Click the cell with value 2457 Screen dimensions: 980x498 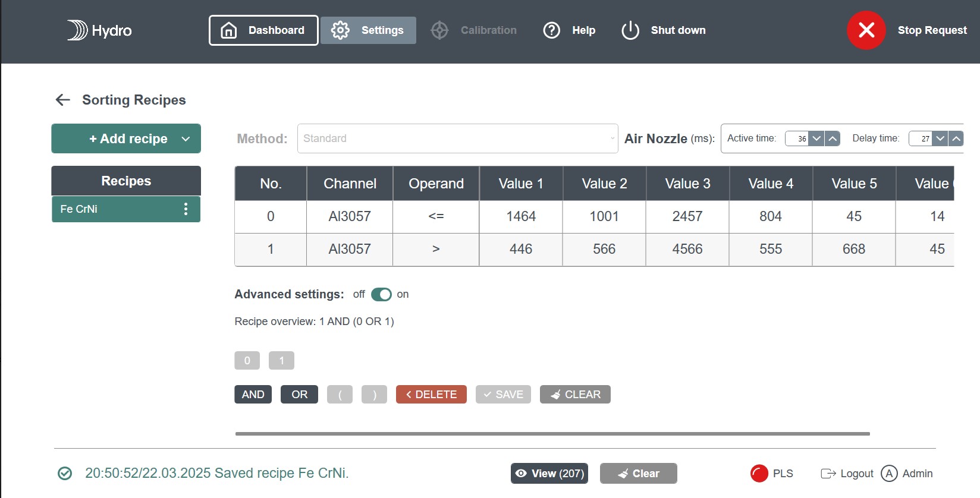click(687, 217)
